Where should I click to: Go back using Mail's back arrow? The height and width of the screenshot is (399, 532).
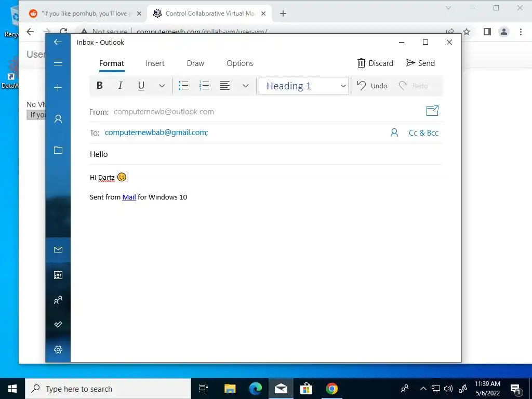click(58, 42)
